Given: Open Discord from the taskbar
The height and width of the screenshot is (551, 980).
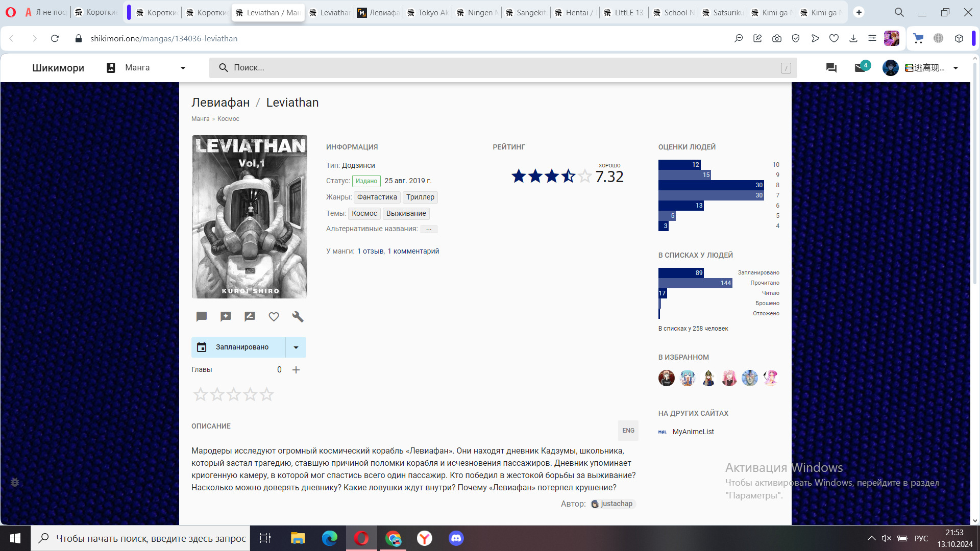Looking at the screenshot, I should tap(456, 538).
